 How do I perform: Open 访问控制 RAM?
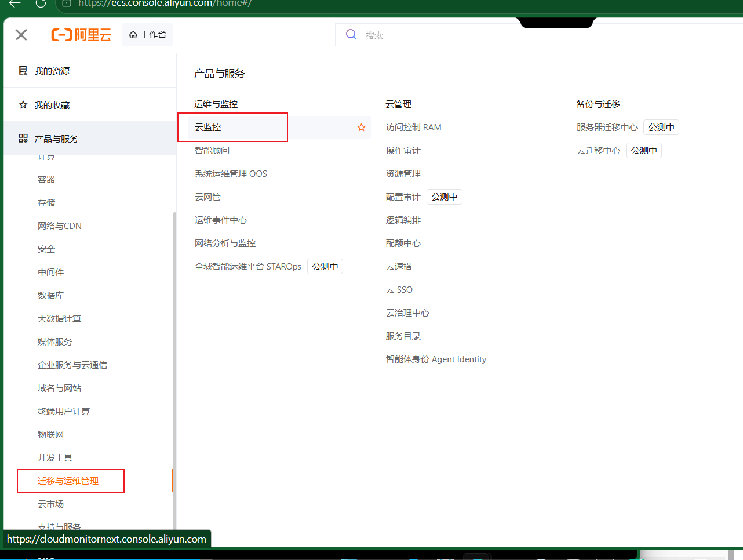414,127
